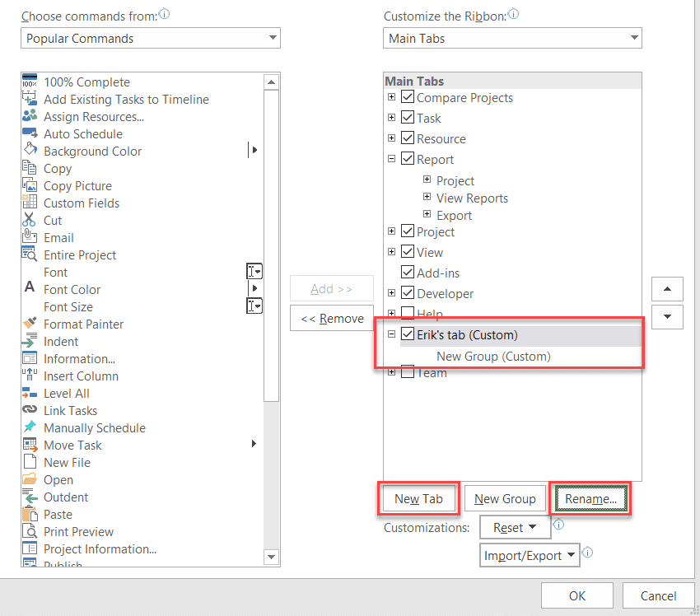Enable the Help tab checkbox

coord(408,314)
